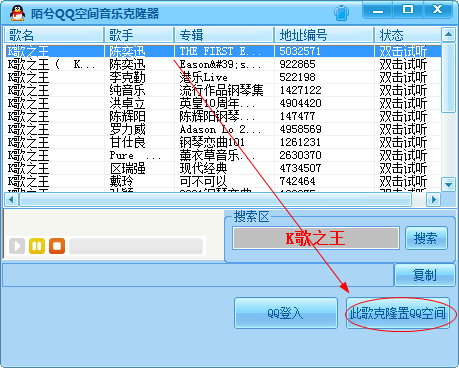Select the row with album 可不可以
This screenshot has height=368, width=459.
point(223,181)
